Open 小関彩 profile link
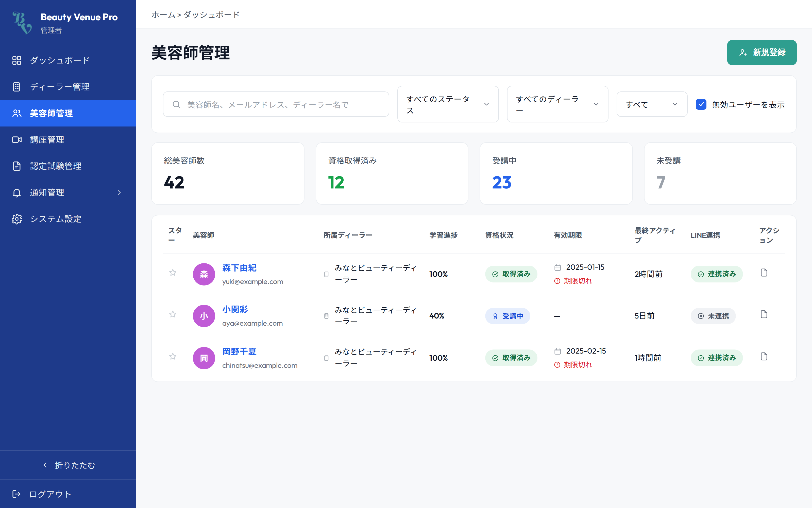The width and height of the screenshot is (812, 508). click(x=235, y=309)
